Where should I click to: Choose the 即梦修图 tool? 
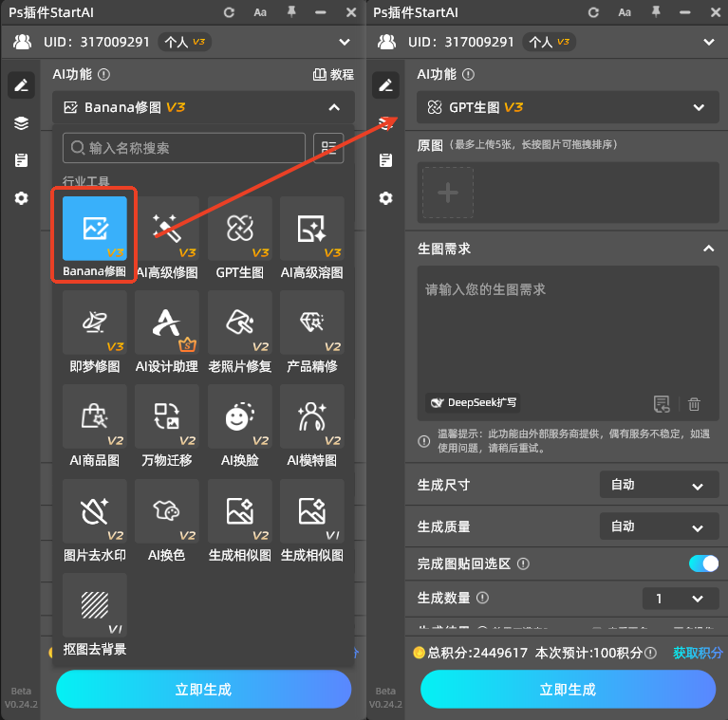tap(95, 323)
